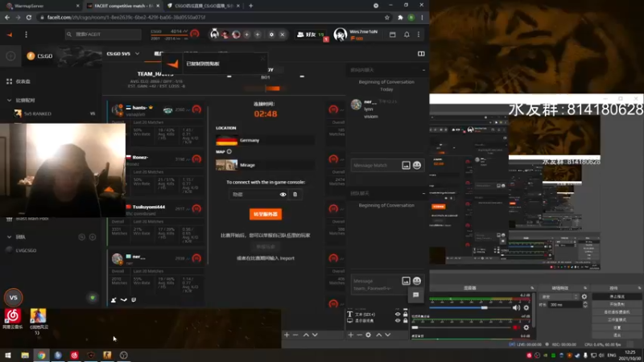This screenshot has height=362, width=644.
Task: Hide the OBS display capture source
Action: [397, 320]
